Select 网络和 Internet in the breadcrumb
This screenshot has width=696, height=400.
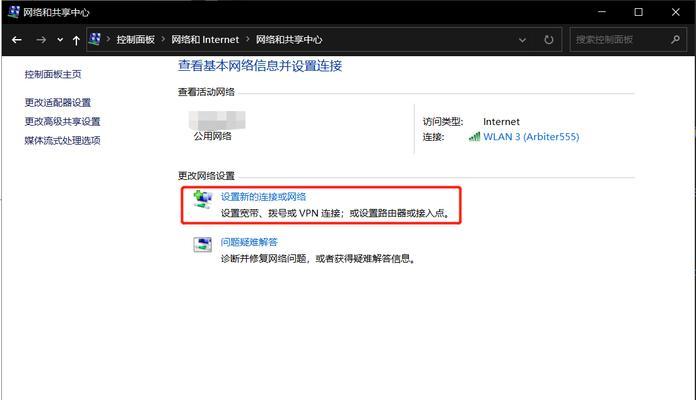click(205, 40)
